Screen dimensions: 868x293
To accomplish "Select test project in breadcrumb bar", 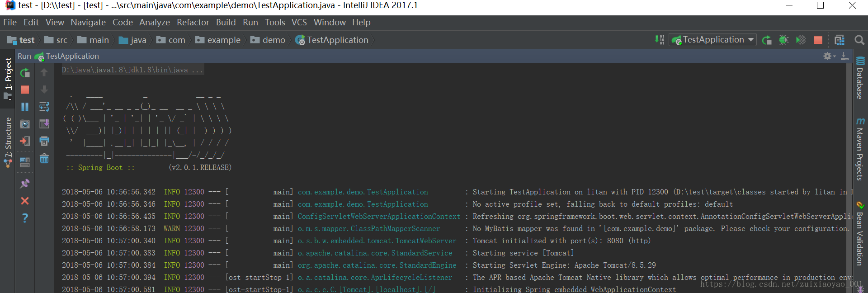I will 21,40.
